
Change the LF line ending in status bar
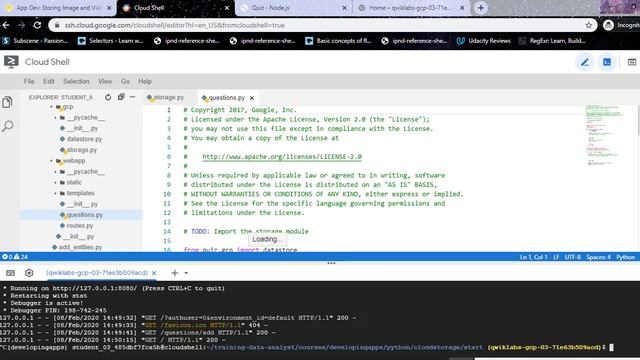pyautogui.click(x=556, y=257)
